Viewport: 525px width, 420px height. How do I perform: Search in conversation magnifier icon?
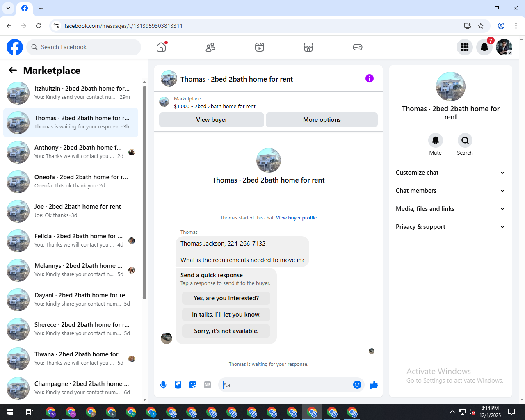point(465,140)
